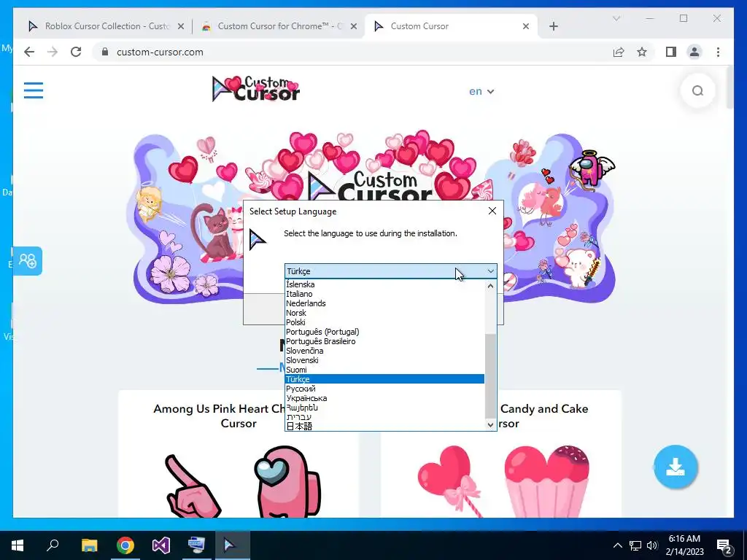Open taskbar search
Viewport: 747px width, 560px height.
tap(53, 545)
